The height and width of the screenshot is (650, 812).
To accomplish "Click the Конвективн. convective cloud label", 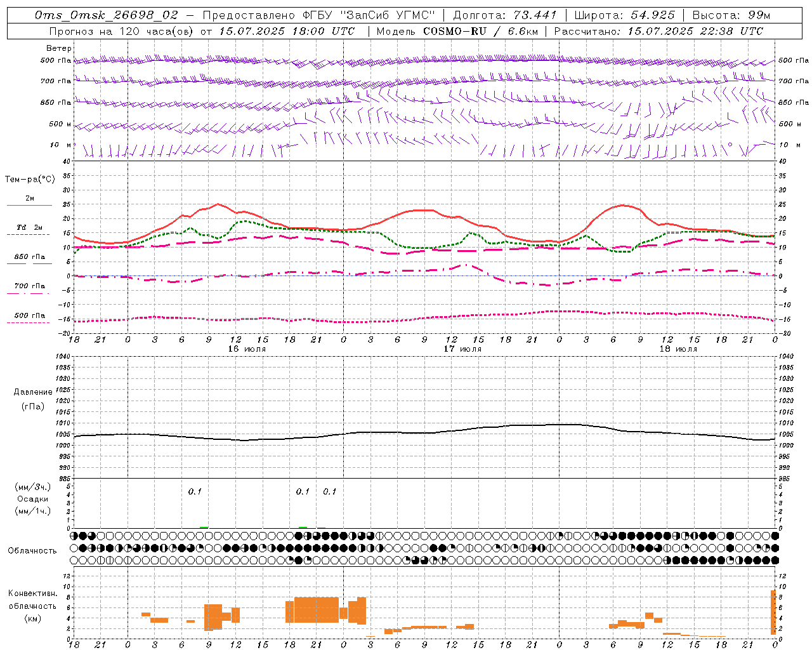I will pos(33,594).
